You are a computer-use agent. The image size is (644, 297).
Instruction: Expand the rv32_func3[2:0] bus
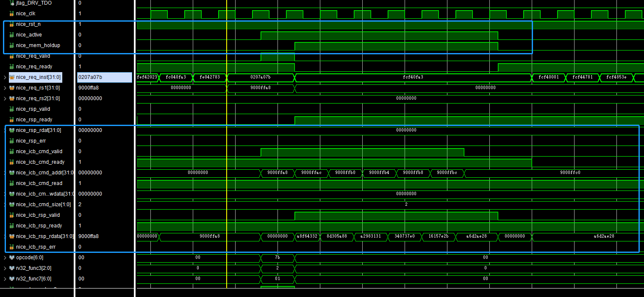[5, 268]
